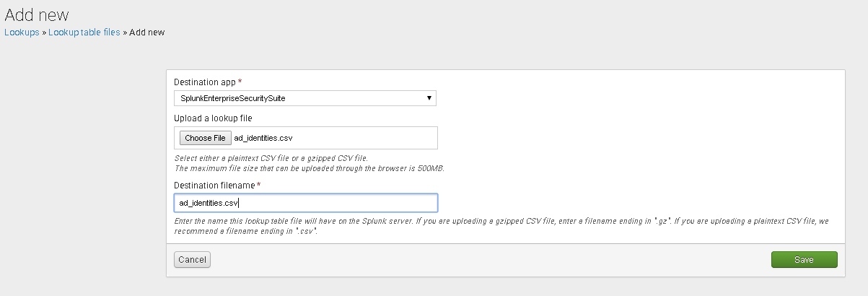Click the Splunk server filename help text
The height and width of the screenshot is (296, 868).
498,226
